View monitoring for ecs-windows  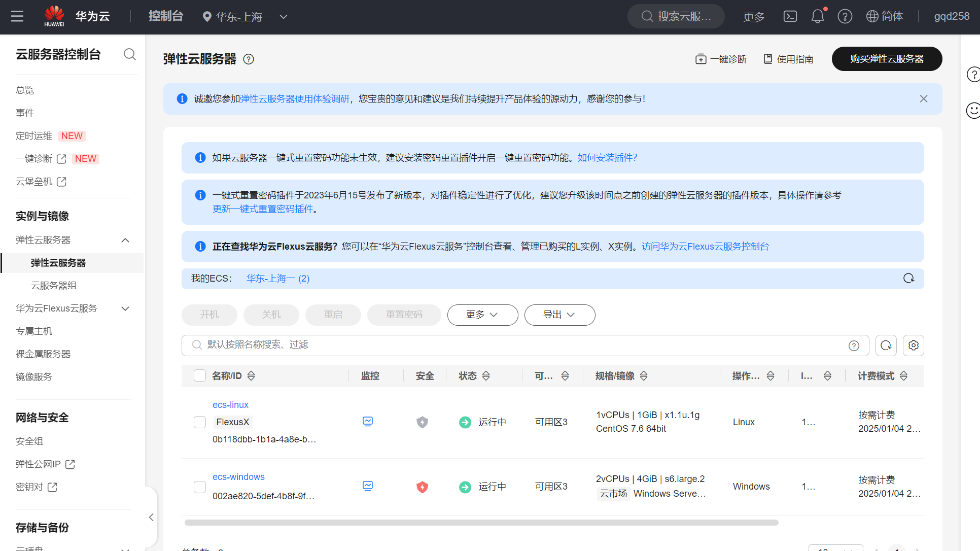tap(368, 486)
